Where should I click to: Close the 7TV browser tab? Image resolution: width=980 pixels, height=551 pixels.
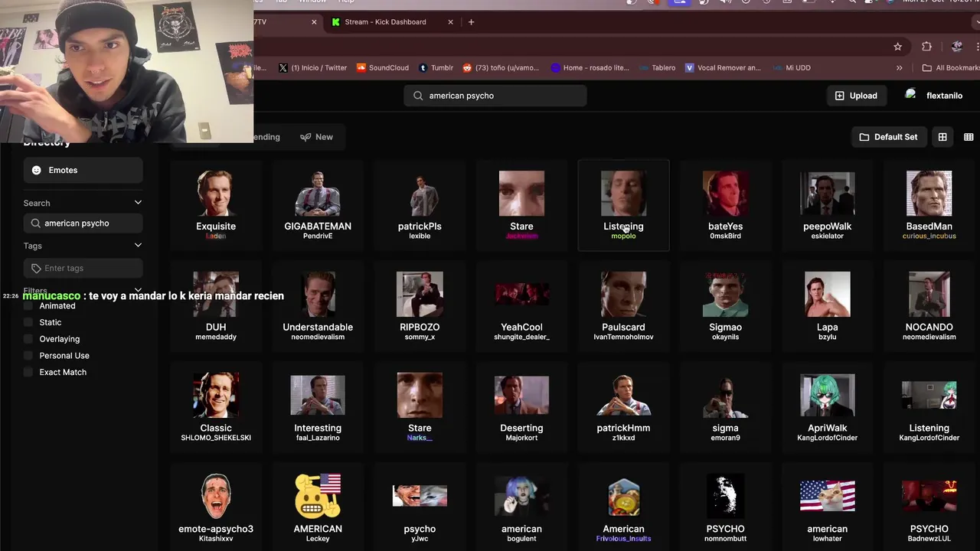point(314,22)
